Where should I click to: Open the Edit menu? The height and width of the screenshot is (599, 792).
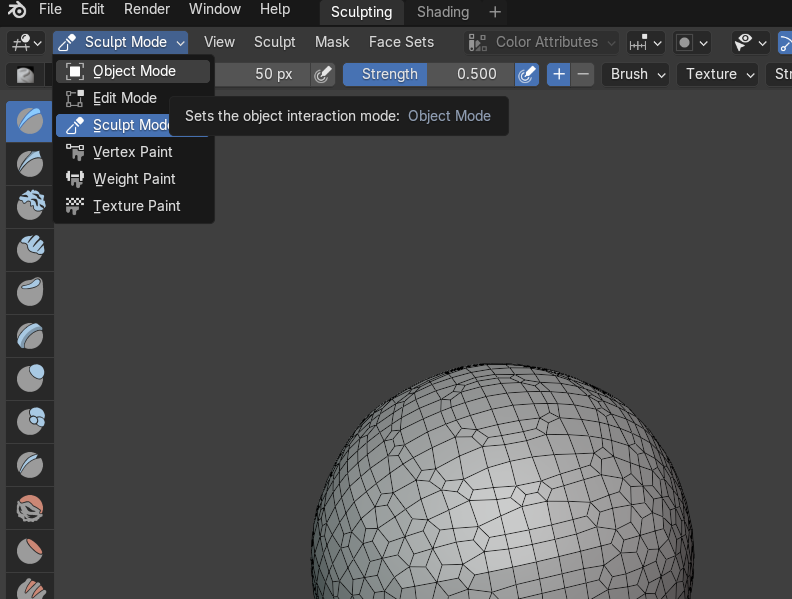click(x=92, y=9)
